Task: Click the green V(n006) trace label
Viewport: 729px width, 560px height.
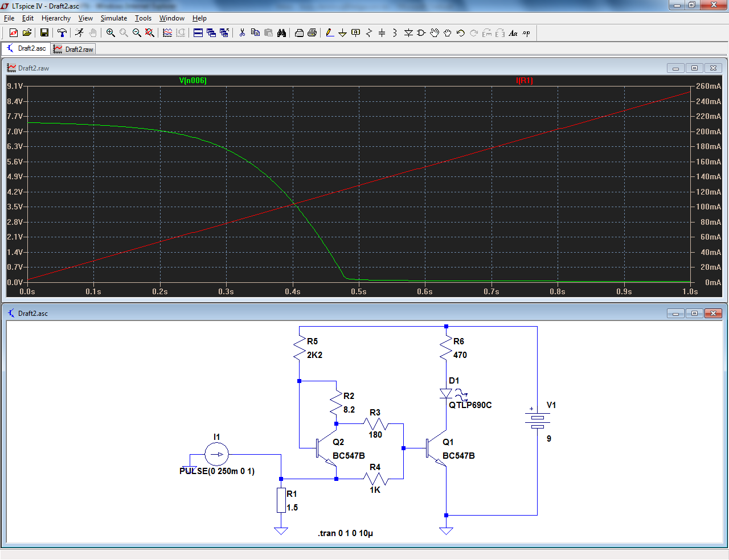Action: click(x=193, y=80)
